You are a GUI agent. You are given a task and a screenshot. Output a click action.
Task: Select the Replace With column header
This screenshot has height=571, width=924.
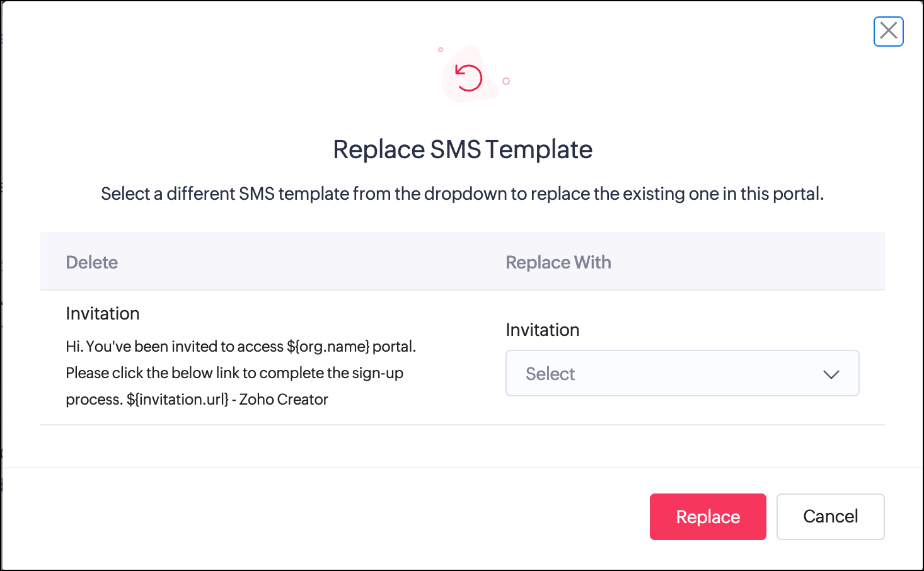[558, 262]
